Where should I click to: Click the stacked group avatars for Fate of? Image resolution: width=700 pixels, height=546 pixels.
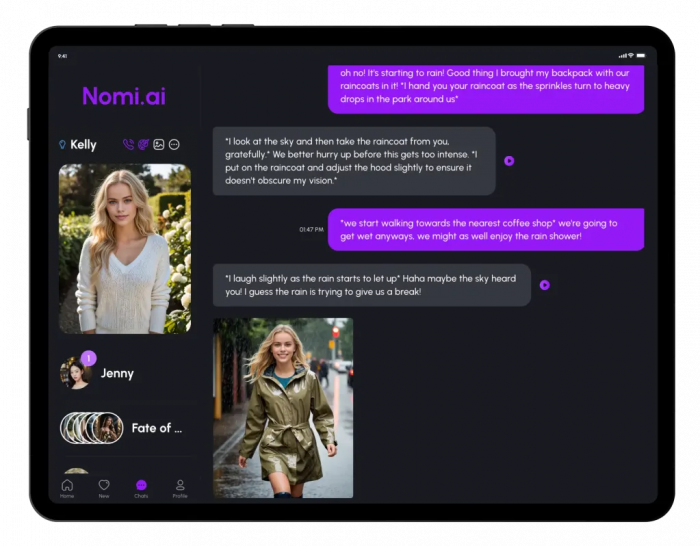point(92,428)
